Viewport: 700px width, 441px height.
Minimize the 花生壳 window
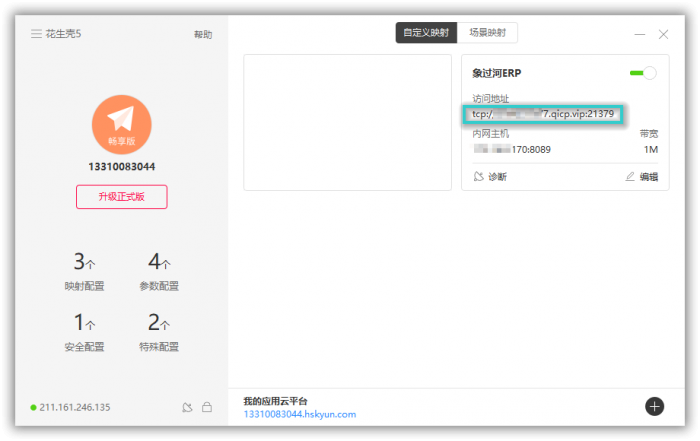640,34
